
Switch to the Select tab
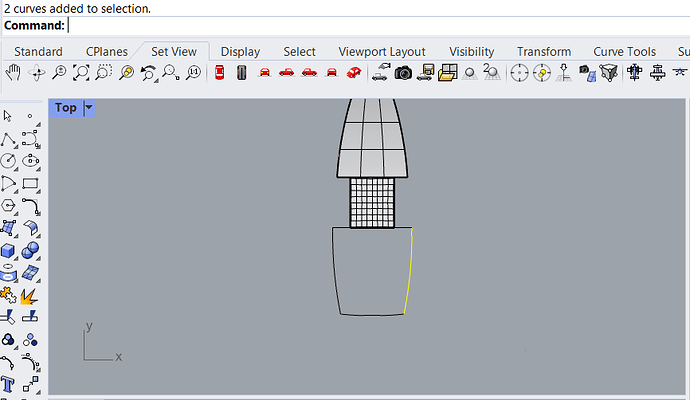pos(299,51)
